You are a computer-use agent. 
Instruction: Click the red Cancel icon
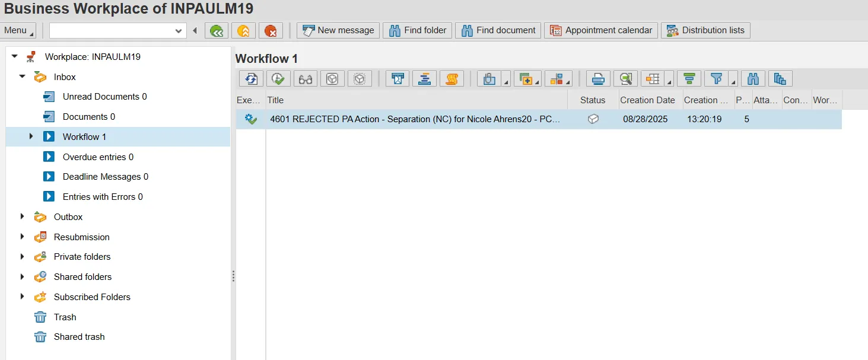(x=271, y=31)
